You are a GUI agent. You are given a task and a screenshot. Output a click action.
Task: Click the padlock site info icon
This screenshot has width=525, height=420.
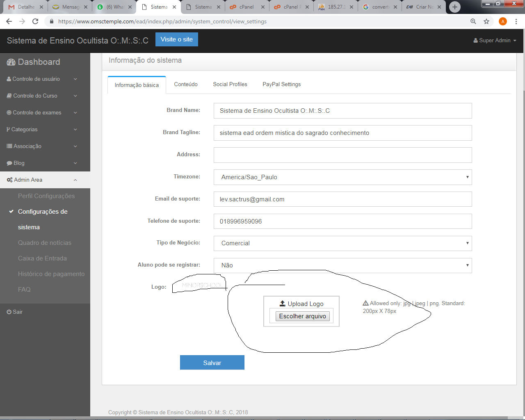coord(52,21)
